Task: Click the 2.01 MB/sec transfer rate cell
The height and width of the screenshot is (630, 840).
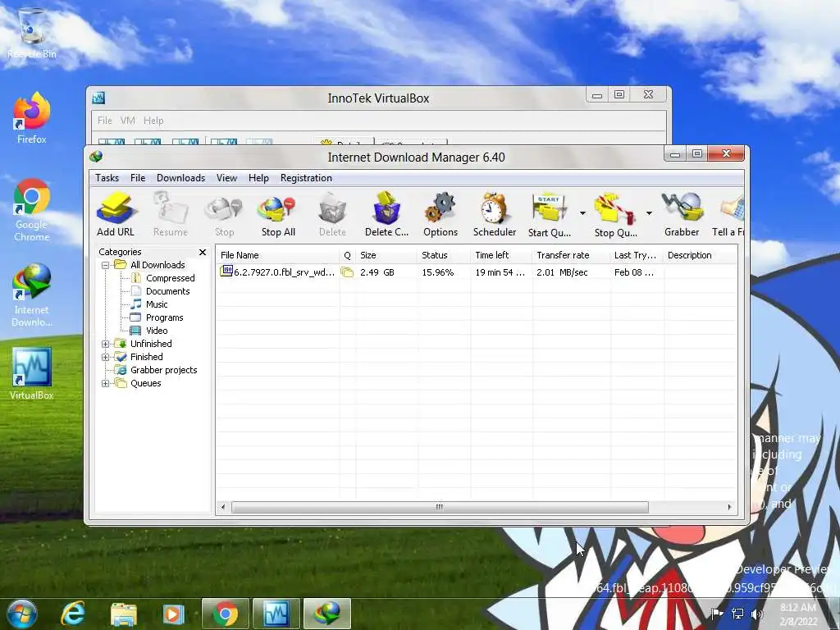Action: click(562, 272)
